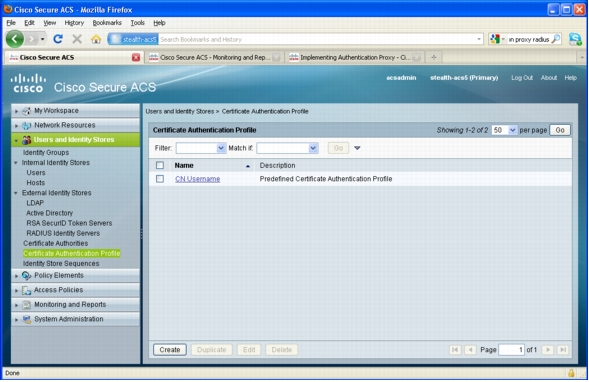This screenshot has height=382, width=589.
Task: Go to the Home page icon
Action: [96, 39]
